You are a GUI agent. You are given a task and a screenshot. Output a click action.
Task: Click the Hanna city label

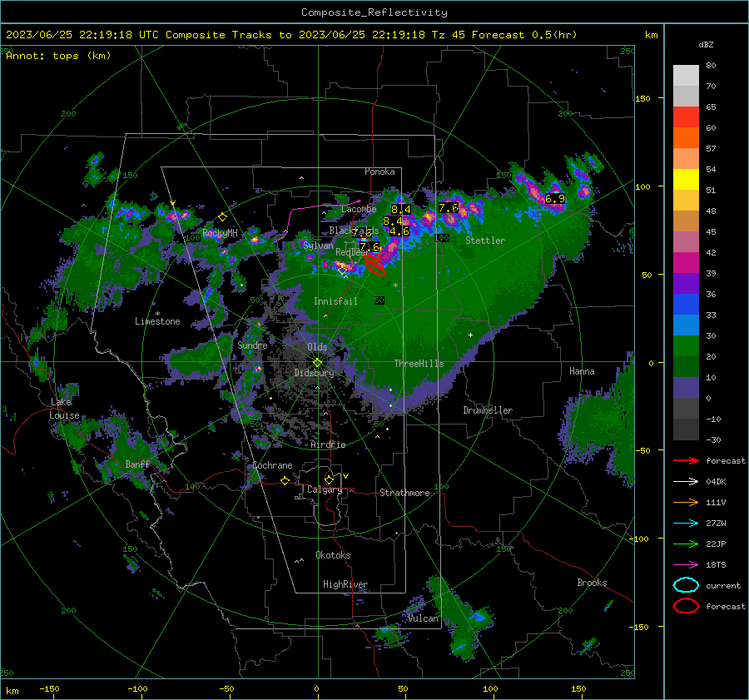pyautogui.click(x=582, y=371)
